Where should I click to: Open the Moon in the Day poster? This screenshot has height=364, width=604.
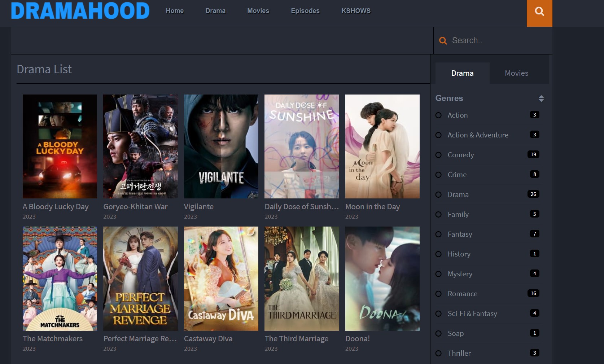pos(382,146)
